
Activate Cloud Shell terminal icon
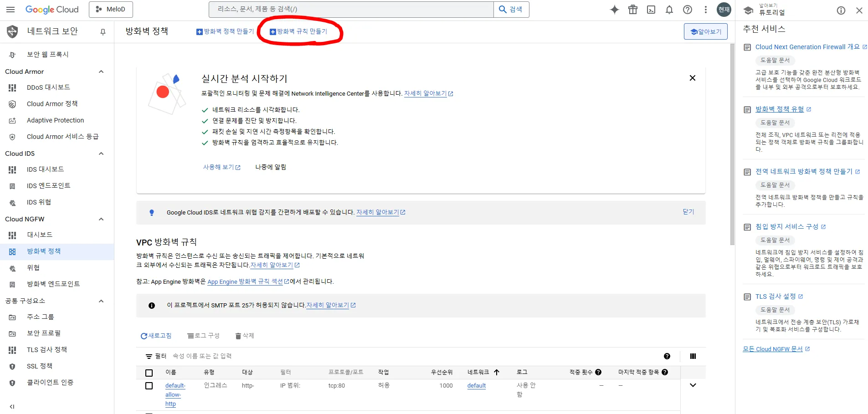[x=651, y=10]
